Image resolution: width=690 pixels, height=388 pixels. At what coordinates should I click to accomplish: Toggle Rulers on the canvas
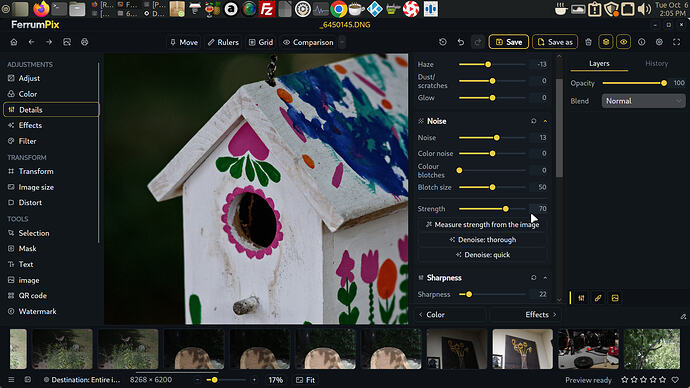[223, 42]
